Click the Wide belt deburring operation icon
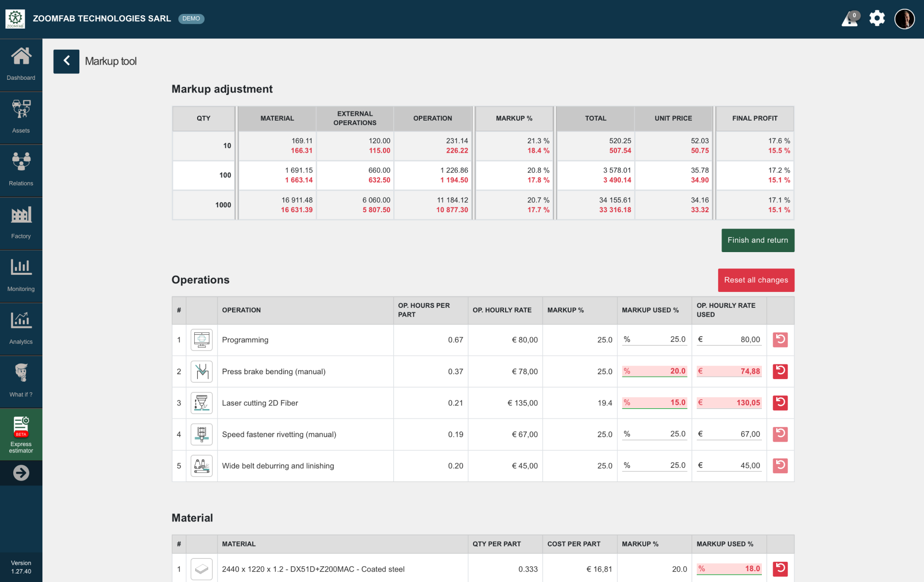The height and width of the screenshot is (582, 924). tap(202, 466)
